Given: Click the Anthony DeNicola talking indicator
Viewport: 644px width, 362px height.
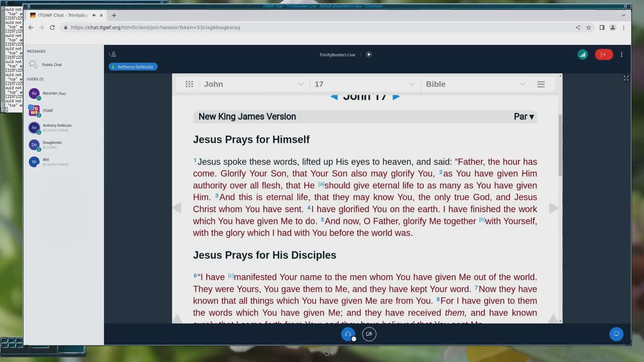Looking at the screenshot, I should click(x=133, y=67).
